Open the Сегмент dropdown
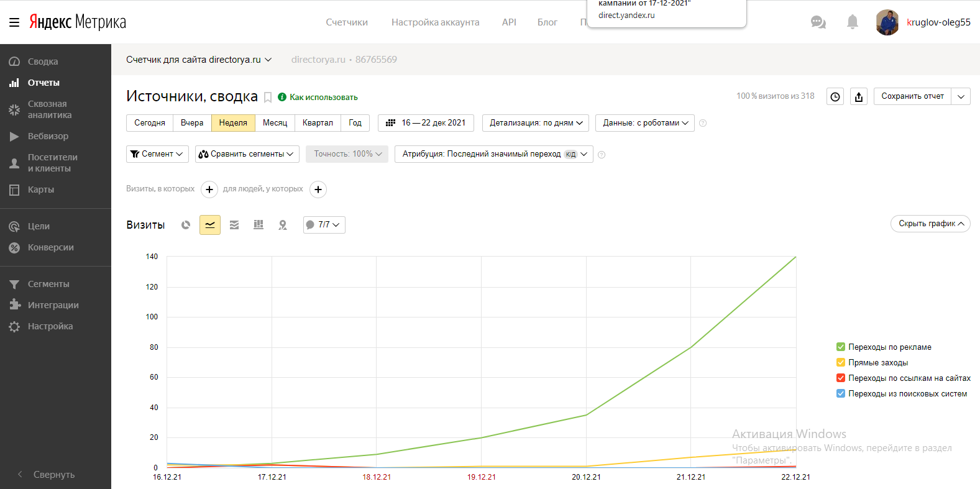Viewport: 980px width, 489px height. (157, 154)
